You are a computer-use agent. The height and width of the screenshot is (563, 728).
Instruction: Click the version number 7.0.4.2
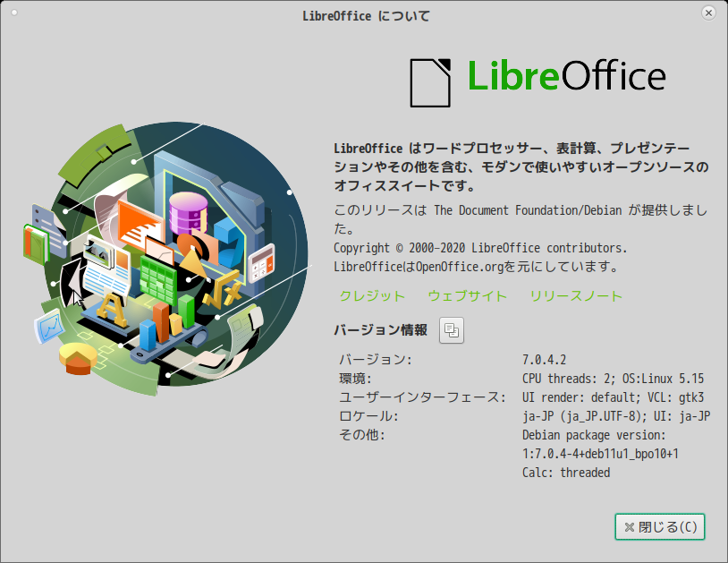(x=544, y=360)
